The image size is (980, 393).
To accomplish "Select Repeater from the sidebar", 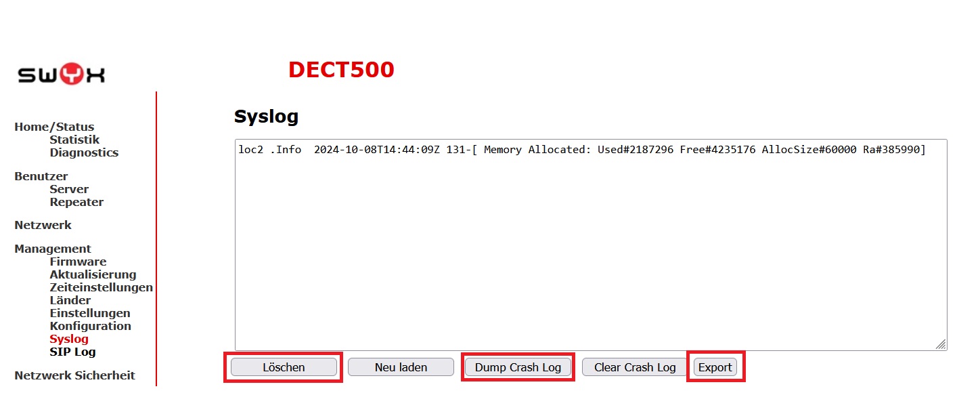I will click(76, 202).
